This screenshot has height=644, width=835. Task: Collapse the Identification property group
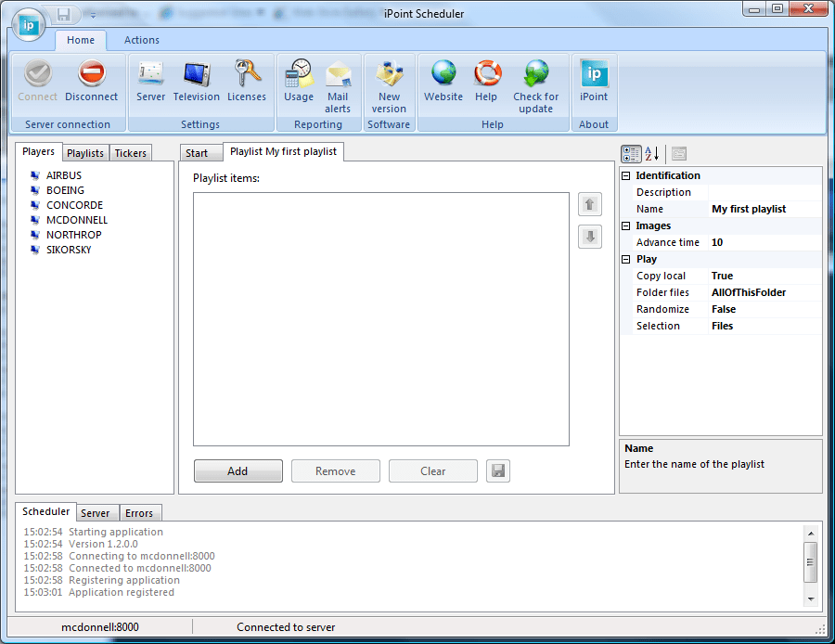pos(626,176)
